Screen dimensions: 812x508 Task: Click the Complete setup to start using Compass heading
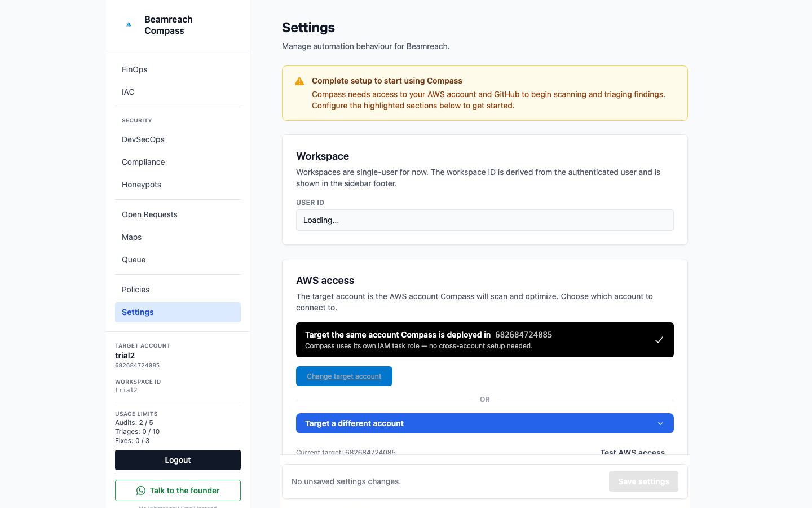[x=387, y=81]
